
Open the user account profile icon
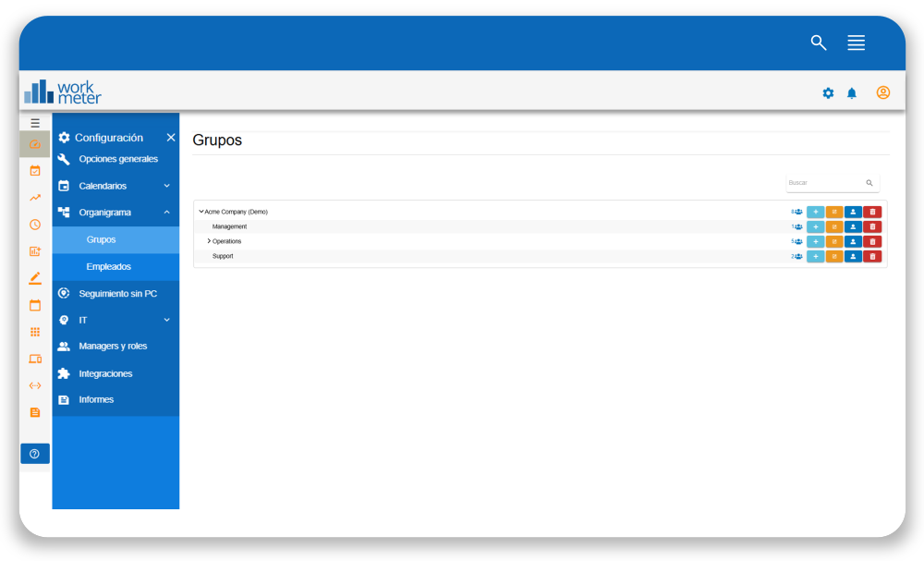pos(883,92)
